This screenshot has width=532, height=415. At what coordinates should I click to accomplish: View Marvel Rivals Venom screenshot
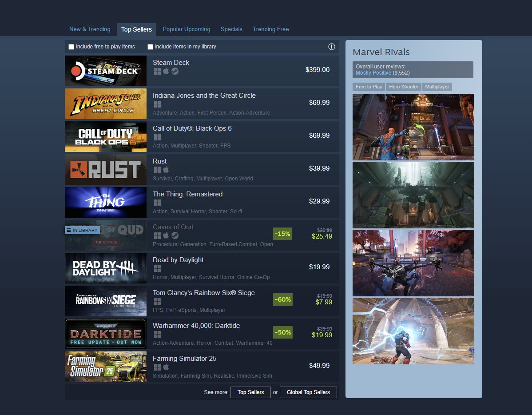pyautogui.click(x=413, y=263)
